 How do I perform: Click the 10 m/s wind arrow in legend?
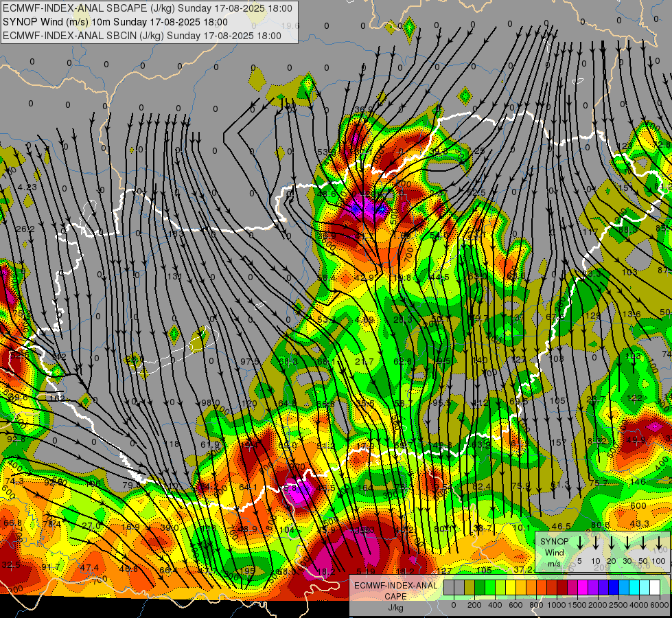click(596, 543)
